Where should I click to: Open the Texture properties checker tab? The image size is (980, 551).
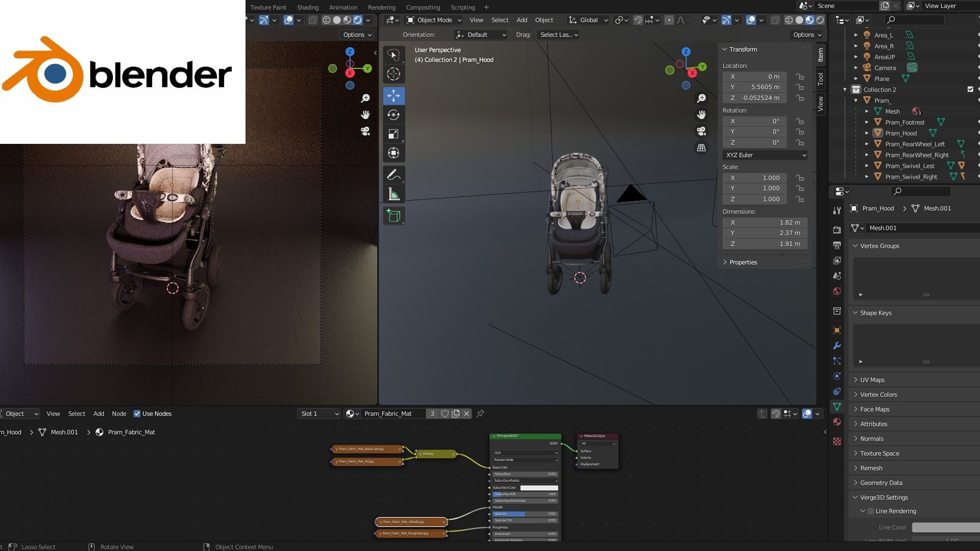837,441
